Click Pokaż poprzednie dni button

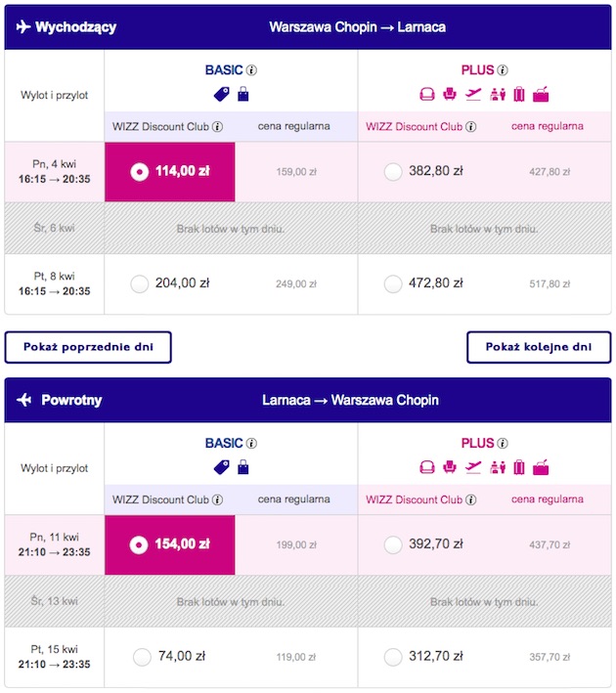pos(88,347)
